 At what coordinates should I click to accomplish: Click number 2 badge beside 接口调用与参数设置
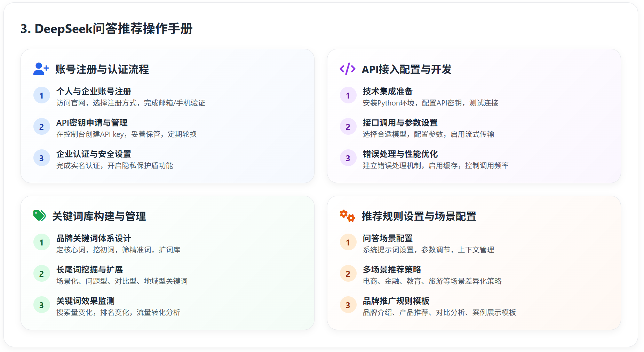point(348,127)
